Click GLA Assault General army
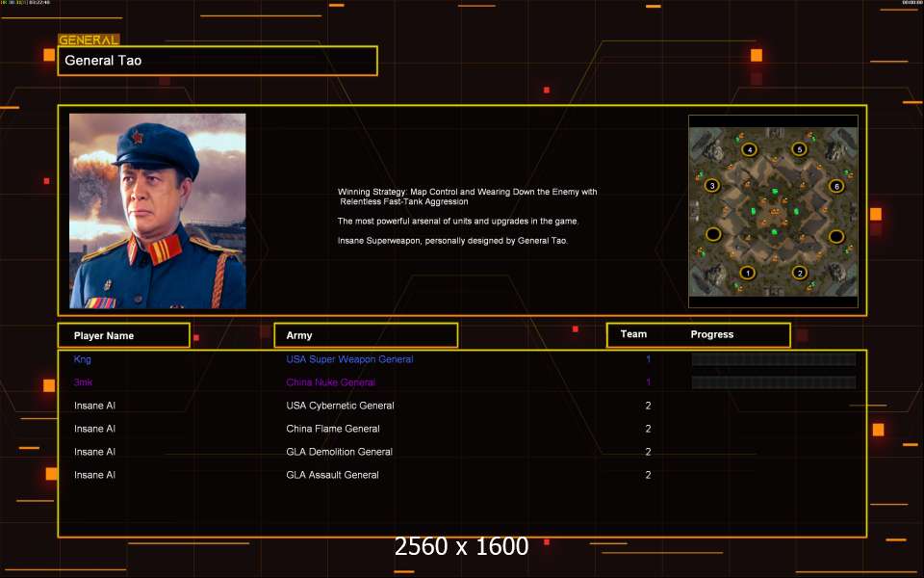The image size is (924, 578). pyautogui.click(x=332, y=475)
